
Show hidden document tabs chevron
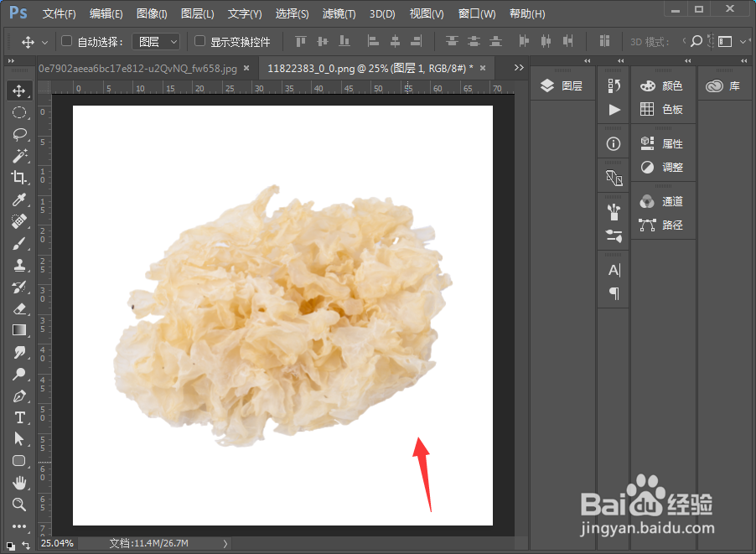pos(519,68)
